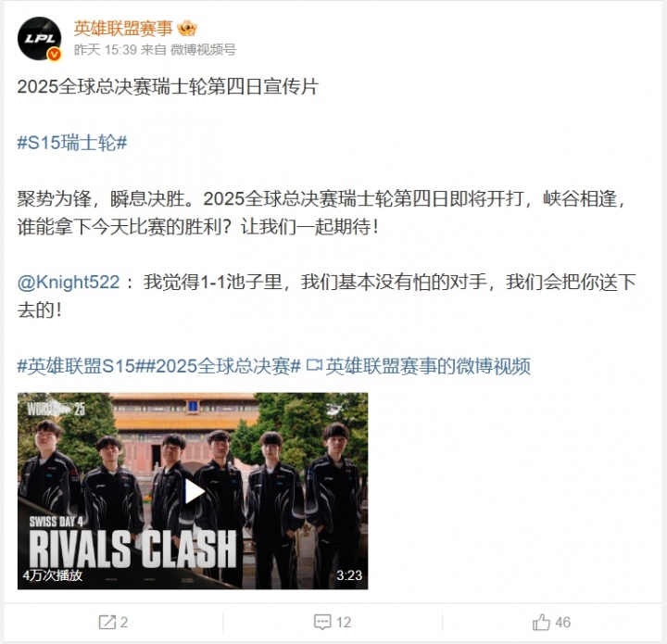Screen dimensions: 667x644
Task: Click the 微博视频号 source link
Action: (x=203, y=50)
